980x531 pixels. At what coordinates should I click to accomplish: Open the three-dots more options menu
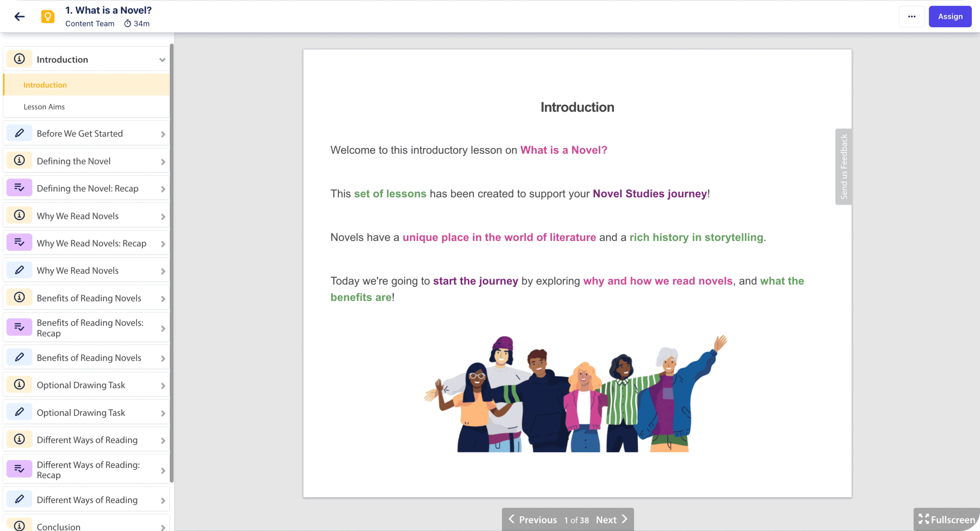pos(911,16)
